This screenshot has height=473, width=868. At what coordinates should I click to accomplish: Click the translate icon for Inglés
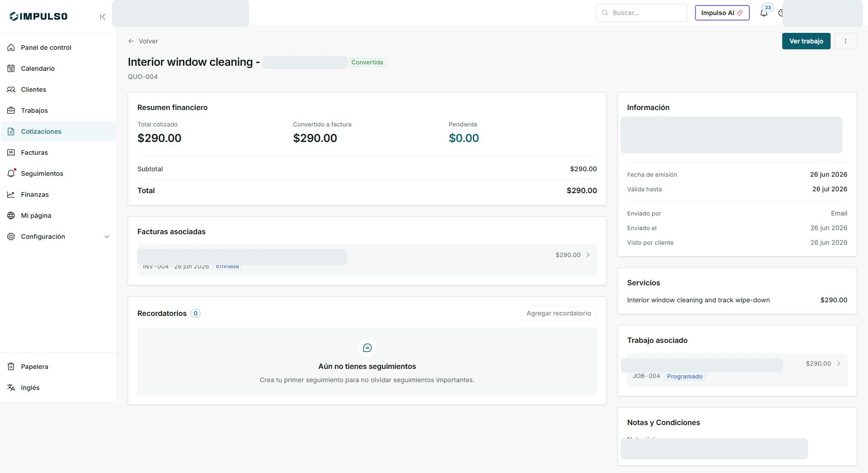11,388
